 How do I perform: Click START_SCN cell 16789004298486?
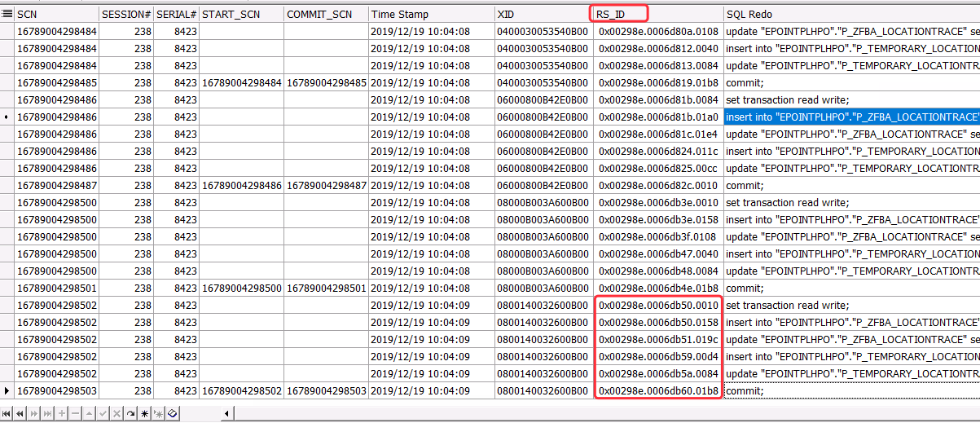click(x=241, y=185)
